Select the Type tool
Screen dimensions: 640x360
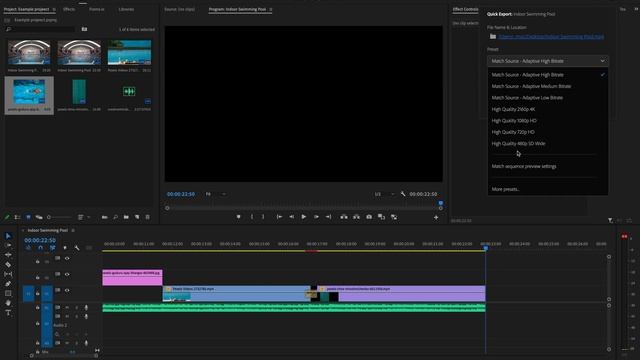[x=8, y=313]
